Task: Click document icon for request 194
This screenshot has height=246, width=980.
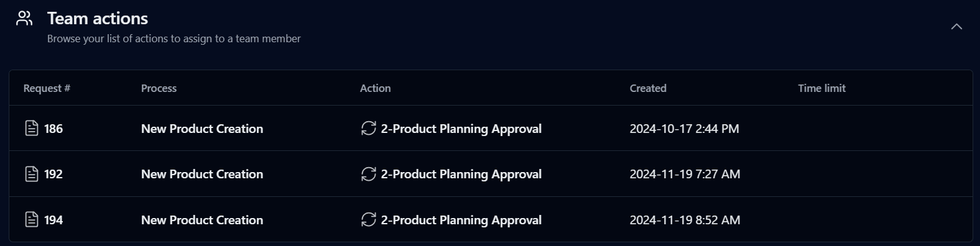Action: click(32, 220)
